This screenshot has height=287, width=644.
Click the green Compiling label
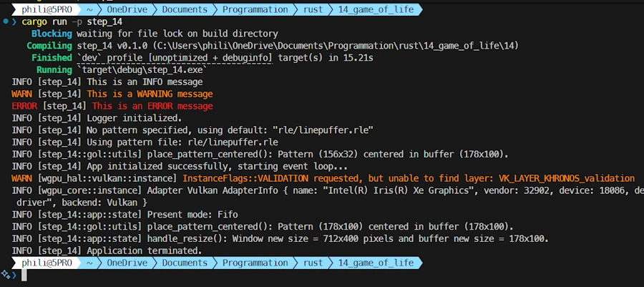pos(49,46)
